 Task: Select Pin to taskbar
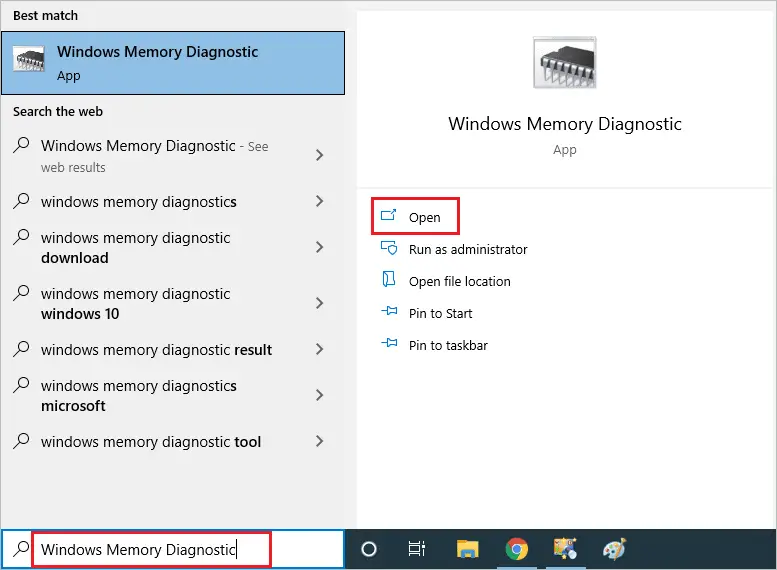(448, 345)
